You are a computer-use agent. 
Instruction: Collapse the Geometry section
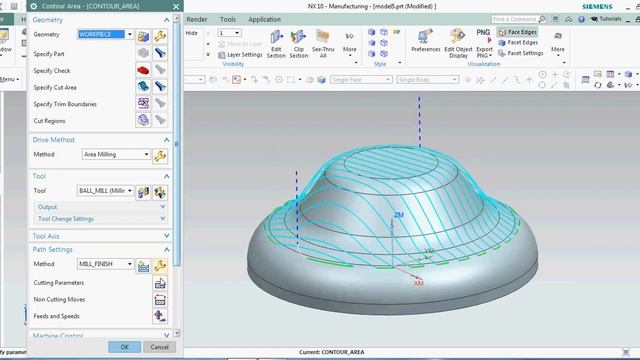(x=167, y=20)
